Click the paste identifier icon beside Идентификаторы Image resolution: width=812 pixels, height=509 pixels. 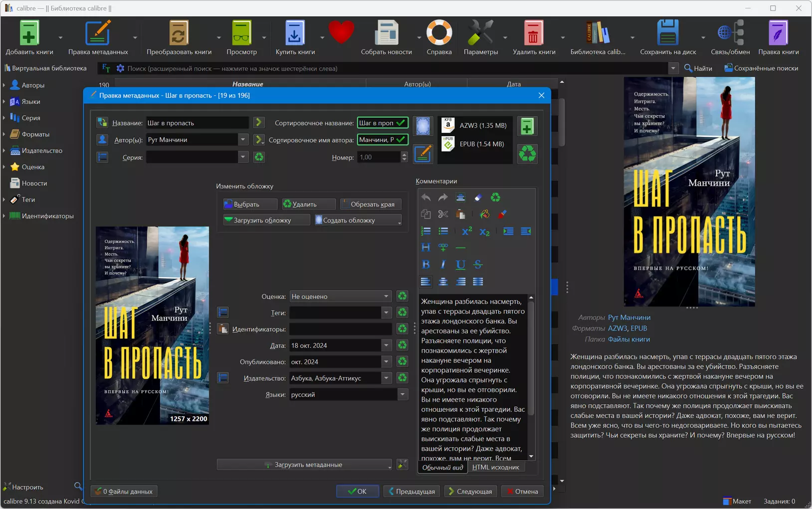(x=223, y=329)
